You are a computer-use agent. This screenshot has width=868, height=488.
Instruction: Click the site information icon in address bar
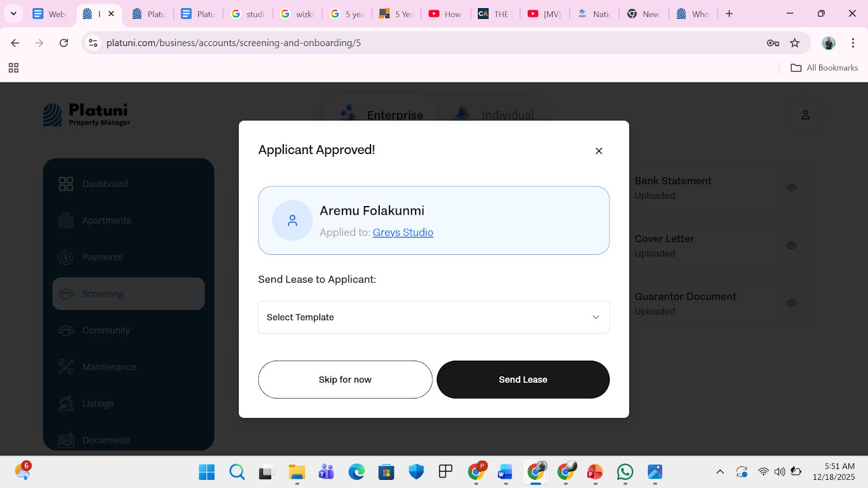93,43
